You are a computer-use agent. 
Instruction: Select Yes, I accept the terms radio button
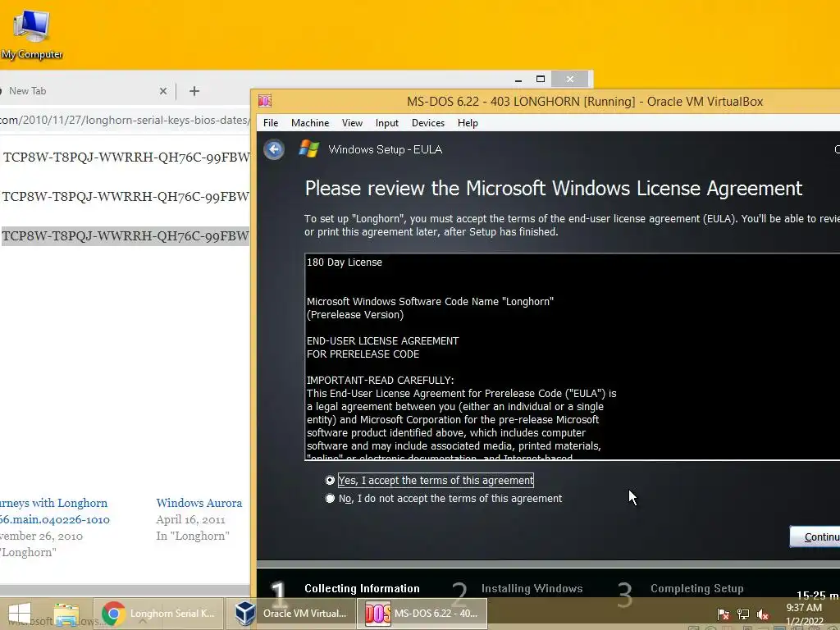[x=330, y=481]
